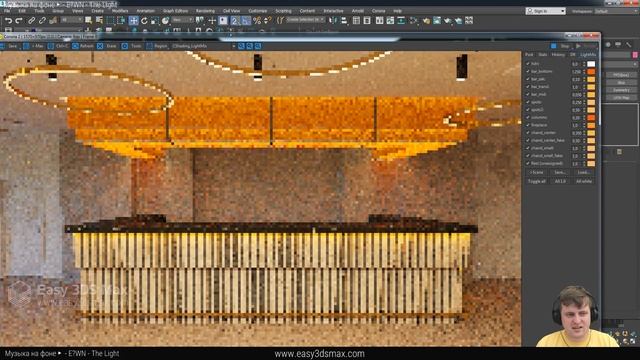Activate Select and Move tool
Image resolution: width=640 pixels, height=360 pixels.
(133, 20)
